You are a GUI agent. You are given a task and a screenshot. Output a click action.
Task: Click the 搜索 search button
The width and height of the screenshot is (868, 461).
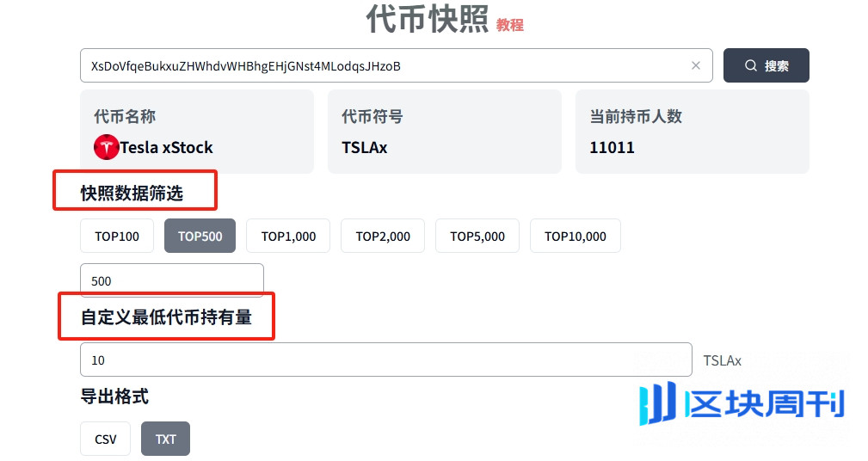pyautogui.click(x=766, y=65)
